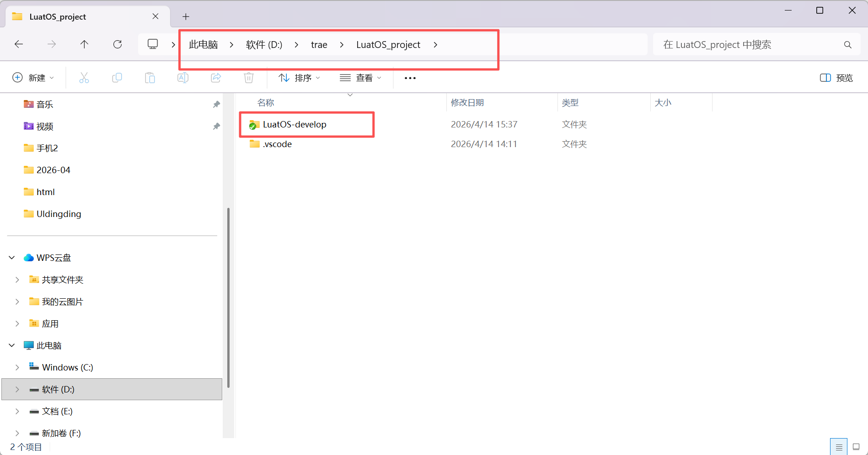Click the Delete trash bin icon
The height and width of the screenshot is (455, 868).
249,78
